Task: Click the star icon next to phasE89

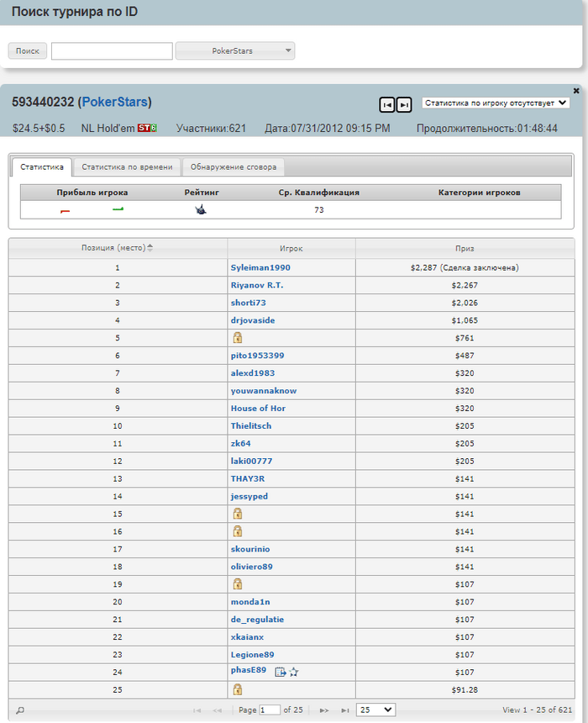Action: pyautogui.click(x=293, y=672)
